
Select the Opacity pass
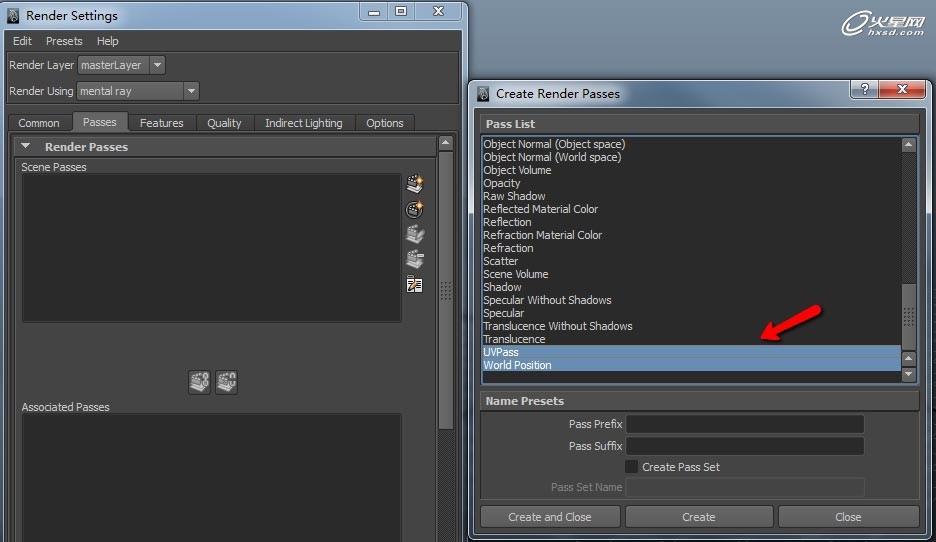coord(691,183)
